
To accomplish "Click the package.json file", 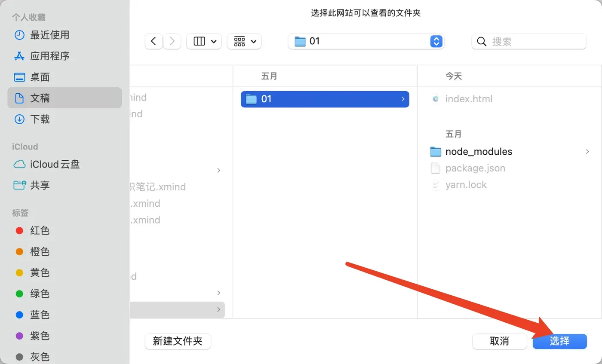I will point(468,168).
